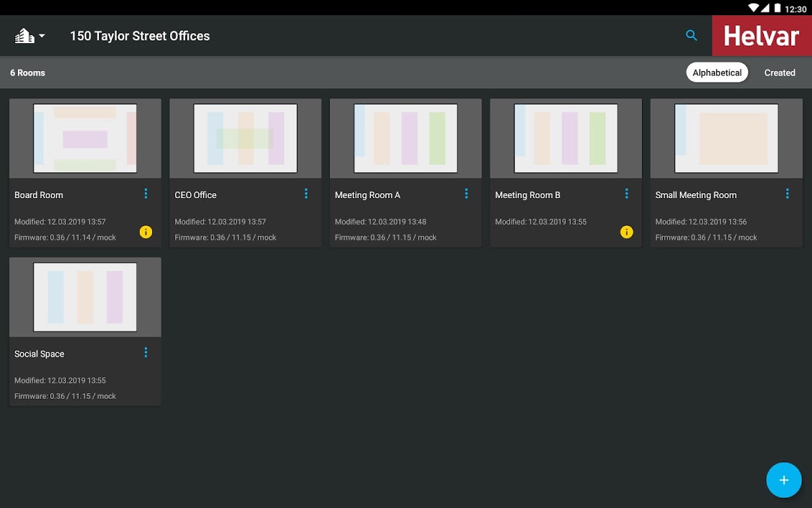This screenshot has height=508, width=812.
Task: Click the Meeting Room B info icon
Action: 627,232
